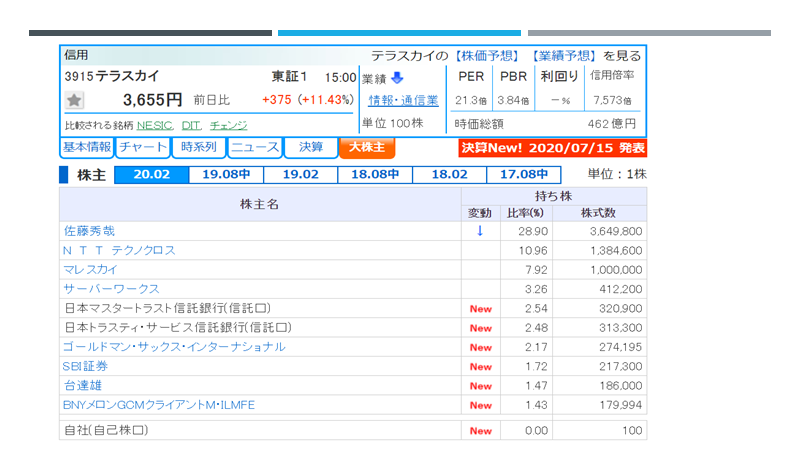This screenshot has width=800, height=450.
Task: Click the 株式数 column header
Action: pyautogui.click(x=598, y=213)
